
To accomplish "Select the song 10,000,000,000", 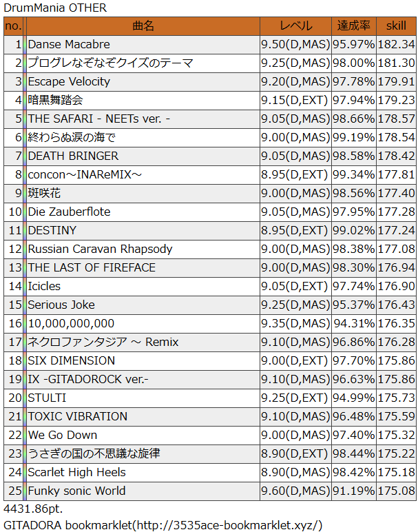I will coord(71,324).
